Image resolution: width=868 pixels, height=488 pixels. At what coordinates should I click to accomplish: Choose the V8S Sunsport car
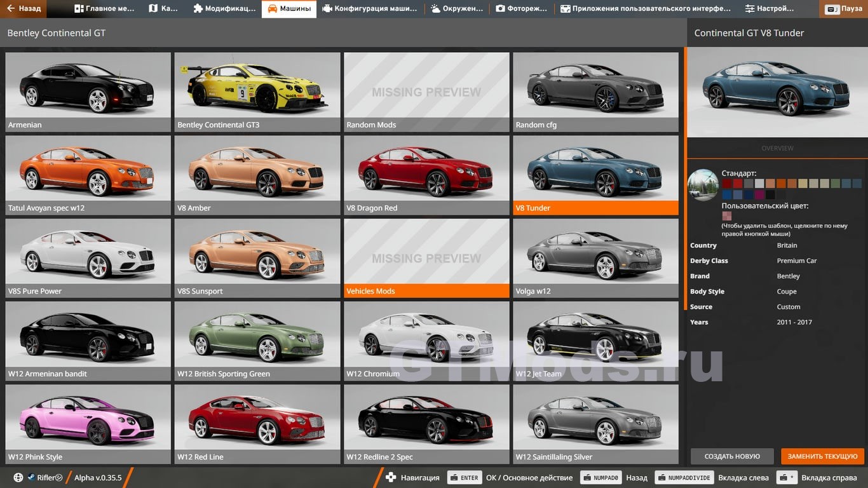[257, 258]
